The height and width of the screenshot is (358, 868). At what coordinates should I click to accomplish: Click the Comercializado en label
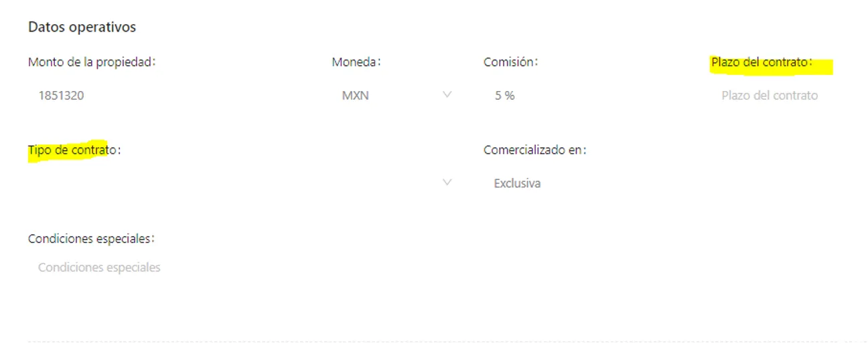click(534, 150)
